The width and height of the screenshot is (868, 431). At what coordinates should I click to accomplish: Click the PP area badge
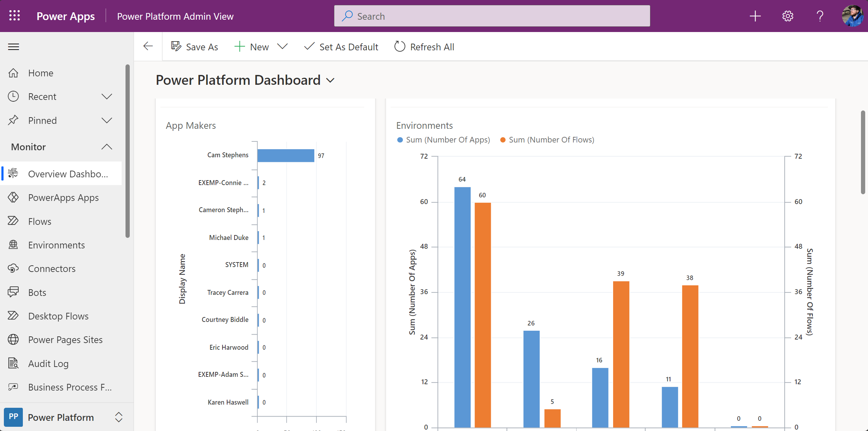pos(14,417)
